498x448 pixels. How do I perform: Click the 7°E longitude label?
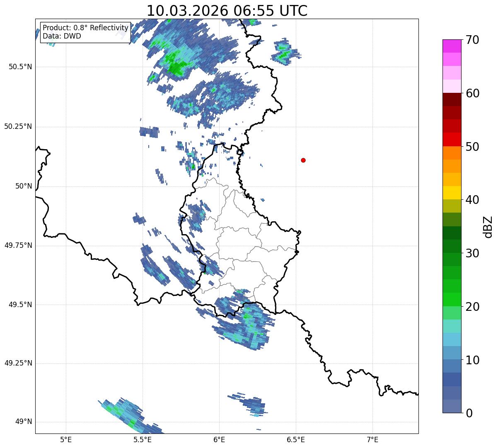[x=372, y=439]
